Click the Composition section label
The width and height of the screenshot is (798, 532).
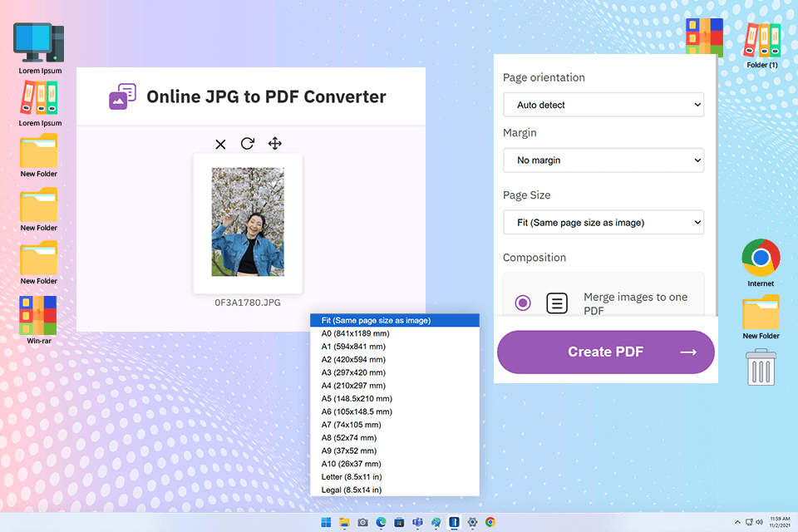pos(534,258)
